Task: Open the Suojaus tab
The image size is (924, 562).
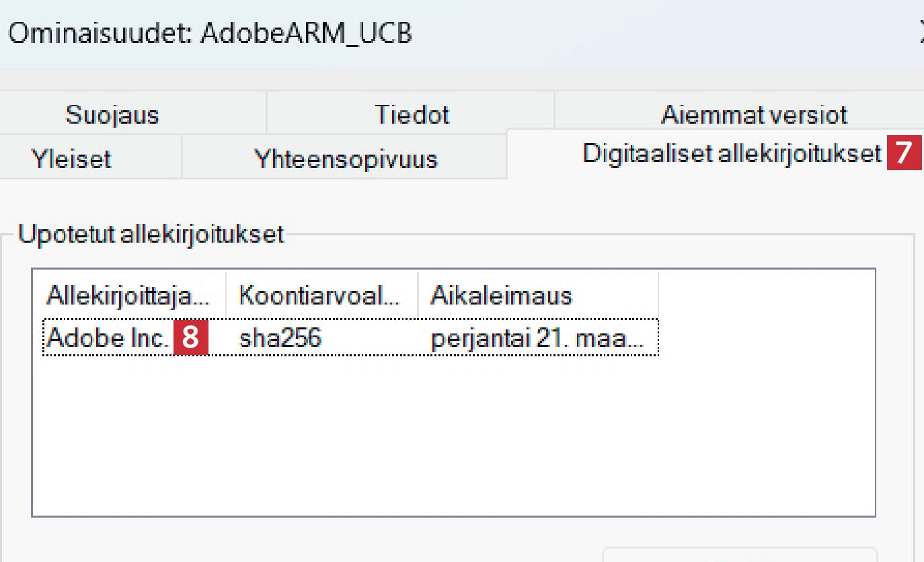Action: click(x=112, y=115)
